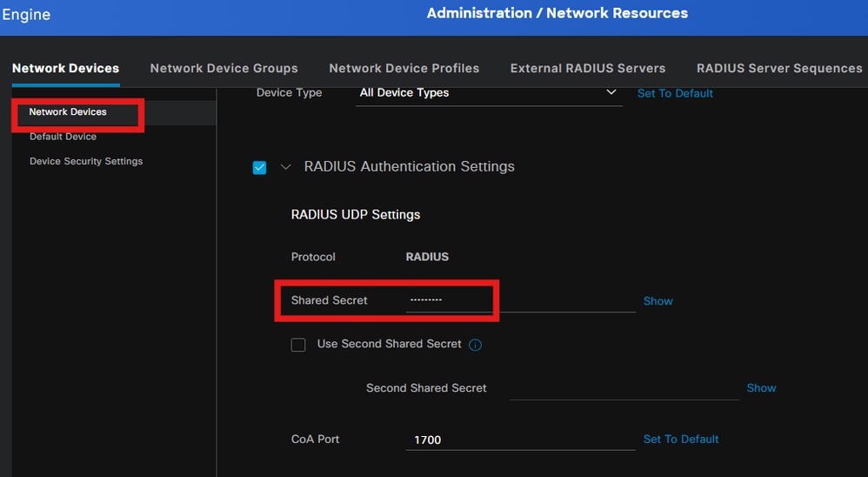868x477 pixels.
Task: Click the RADIUS UDP Settings heading
Action: (356, 214)
